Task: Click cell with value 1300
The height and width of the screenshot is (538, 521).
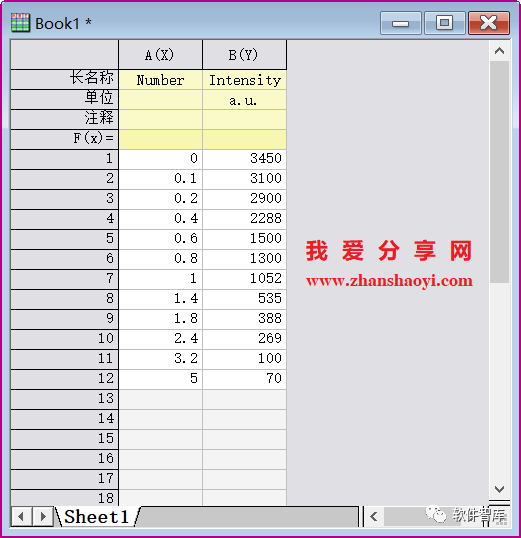Action: [244, 259]
